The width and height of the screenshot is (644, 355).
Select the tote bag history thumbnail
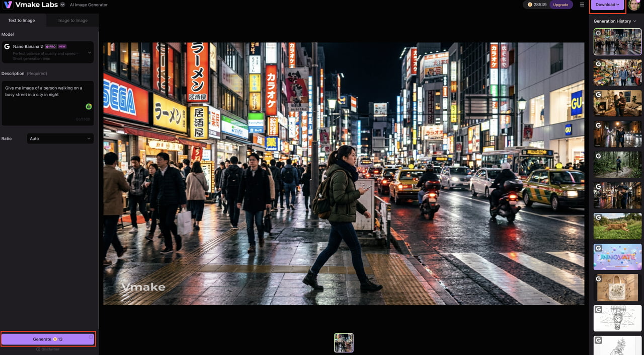(617, 288)
